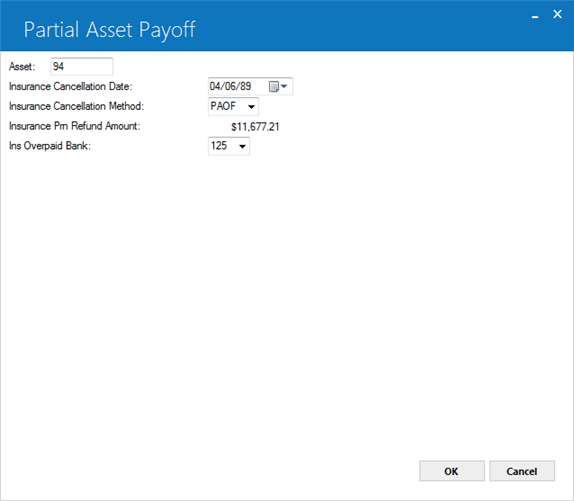Viewport: 574px width, 501px height.
Task: Click the 125 value in bank combo box
Action: coord(219,146)
